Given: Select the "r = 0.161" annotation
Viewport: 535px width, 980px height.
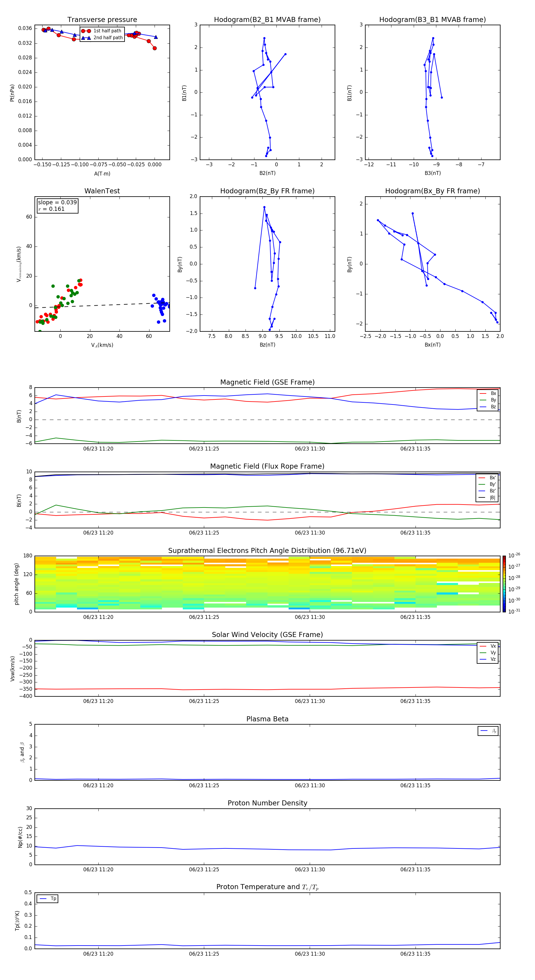Looking at the screenshot, I should click(x=51, y=209).
